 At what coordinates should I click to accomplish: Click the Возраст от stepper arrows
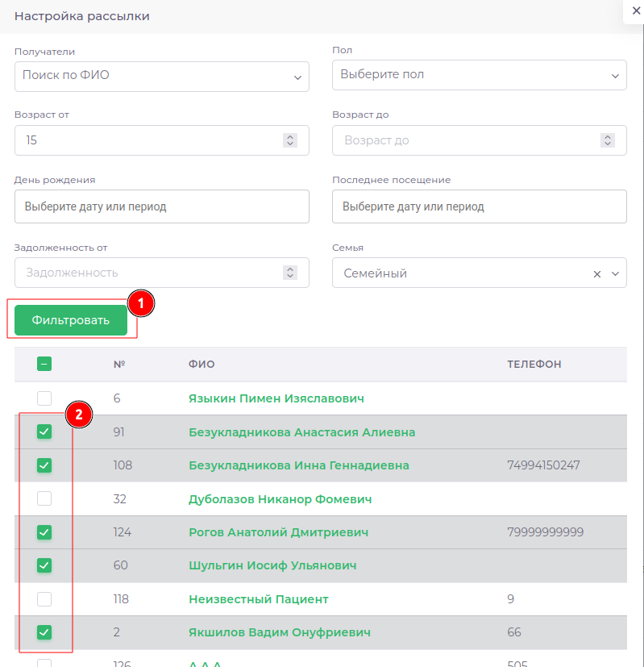pos(290,140)
